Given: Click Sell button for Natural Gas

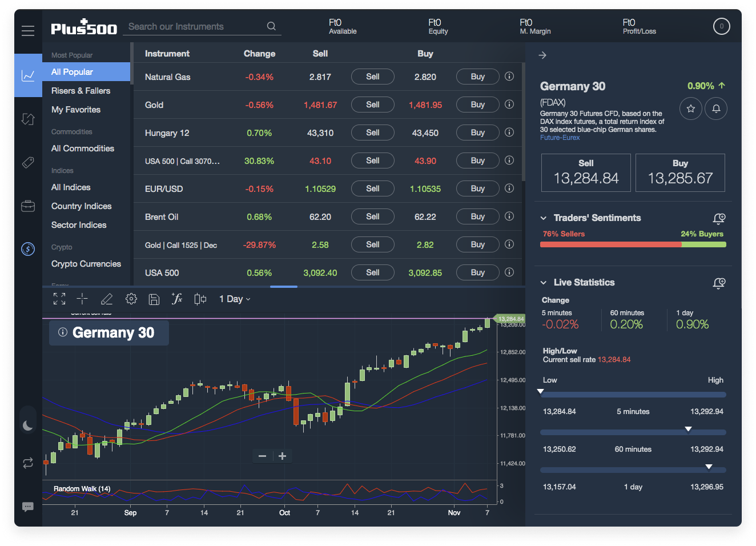Looking at the screenshot, I should [x=372, y=76].
